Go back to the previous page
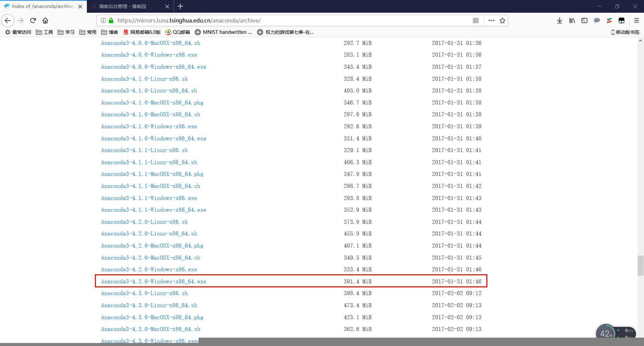Viewport: 644px width, 346px height. [8, 20]
